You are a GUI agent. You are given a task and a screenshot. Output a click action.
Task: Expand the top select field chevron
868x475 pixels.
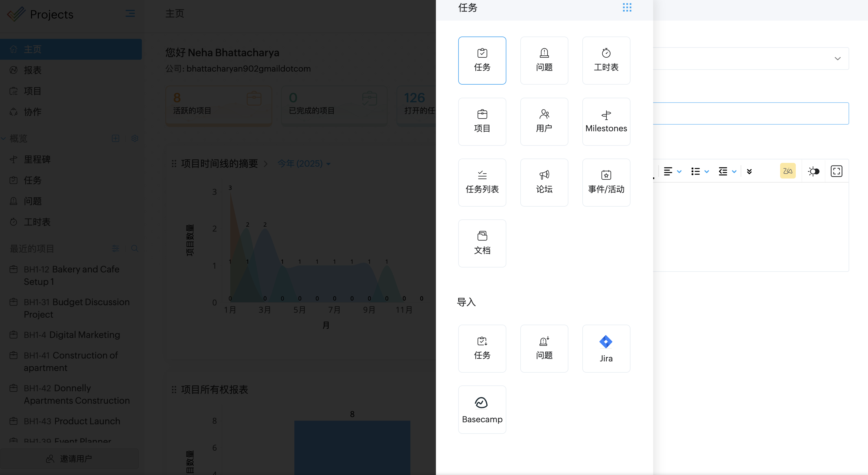point(837,59)
